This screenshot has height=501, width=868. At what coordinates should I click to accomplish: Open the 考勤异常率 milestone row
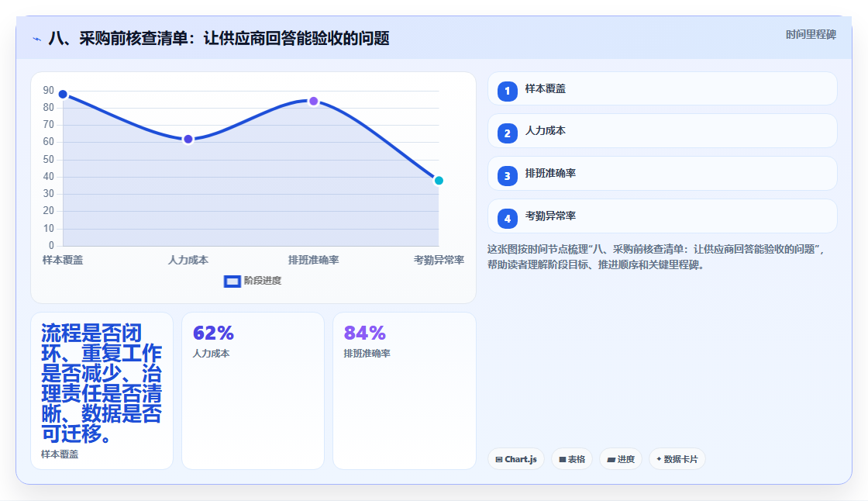pyautogui.click(x=662, y=216)
